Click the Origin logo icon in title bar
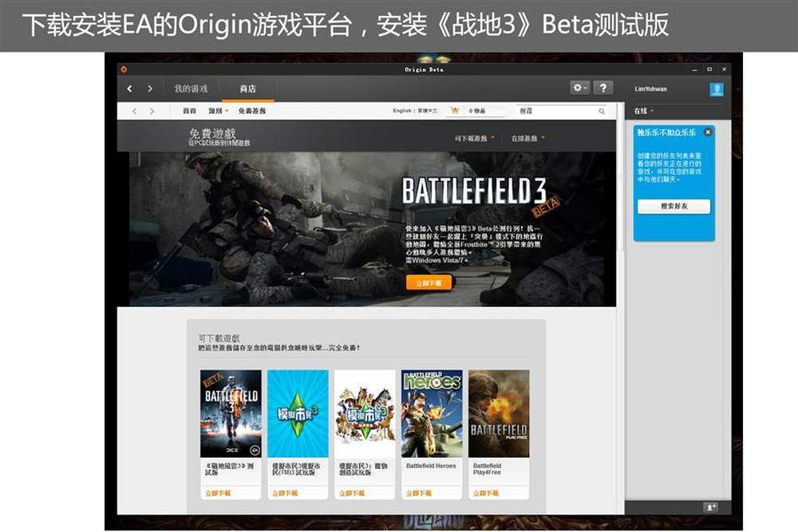 click(124, 69)
